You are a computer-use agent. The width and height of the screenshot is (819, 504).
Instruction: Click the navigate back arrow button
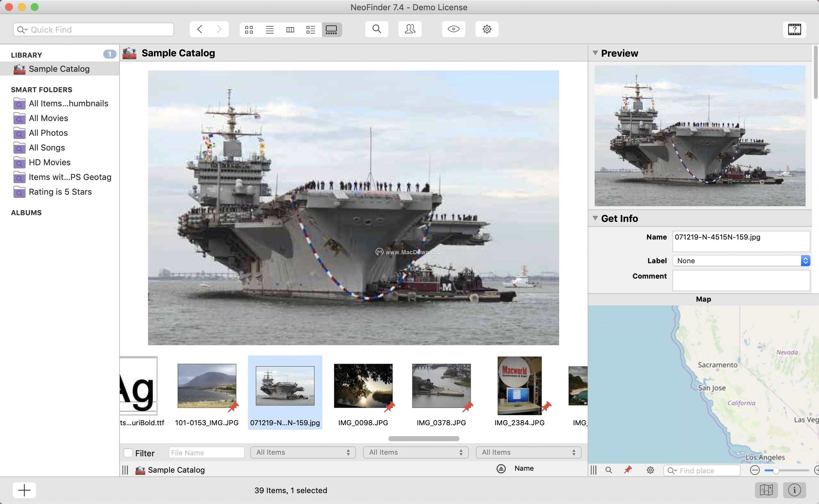click(199, 29)
